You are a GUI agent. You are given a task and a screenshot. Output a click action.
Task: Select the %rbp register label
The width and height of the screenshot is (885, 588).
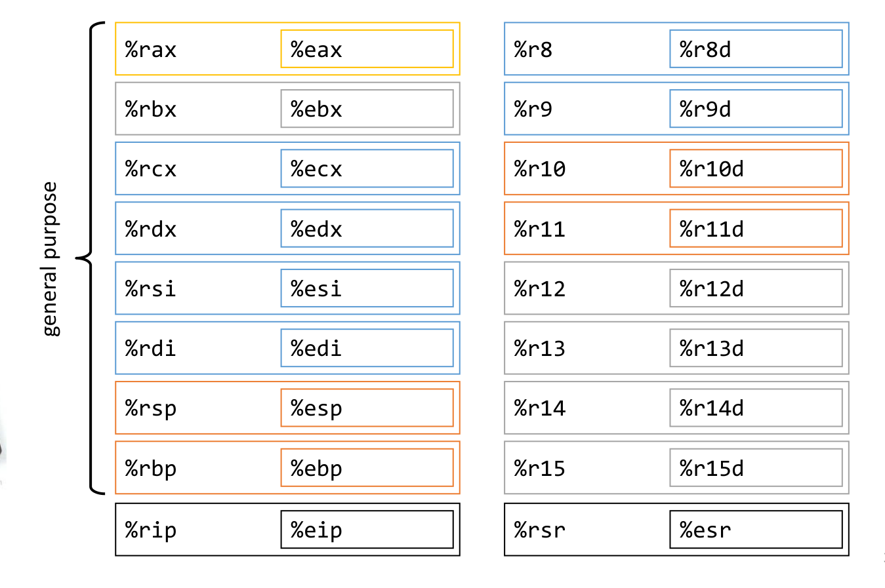[x=151, y=468]
